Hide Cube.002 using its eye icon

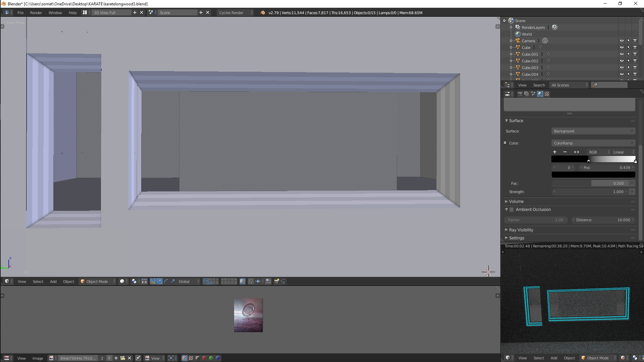tap(622, 61)
